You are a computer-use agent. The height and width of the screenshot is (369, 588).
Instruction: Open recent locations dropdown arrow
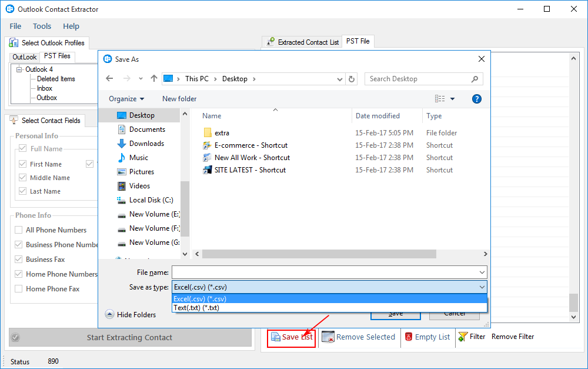pyautogui.click(x=141, y=78)
